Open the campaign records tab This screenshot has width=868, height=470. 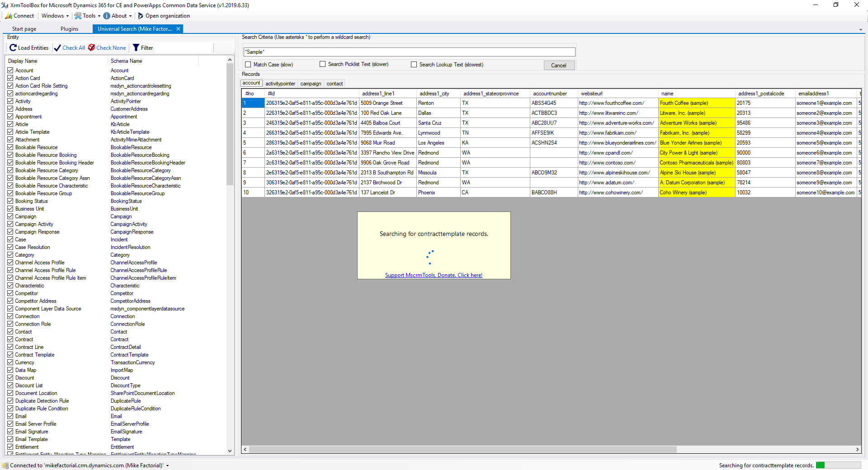click(x=311, y=84)
